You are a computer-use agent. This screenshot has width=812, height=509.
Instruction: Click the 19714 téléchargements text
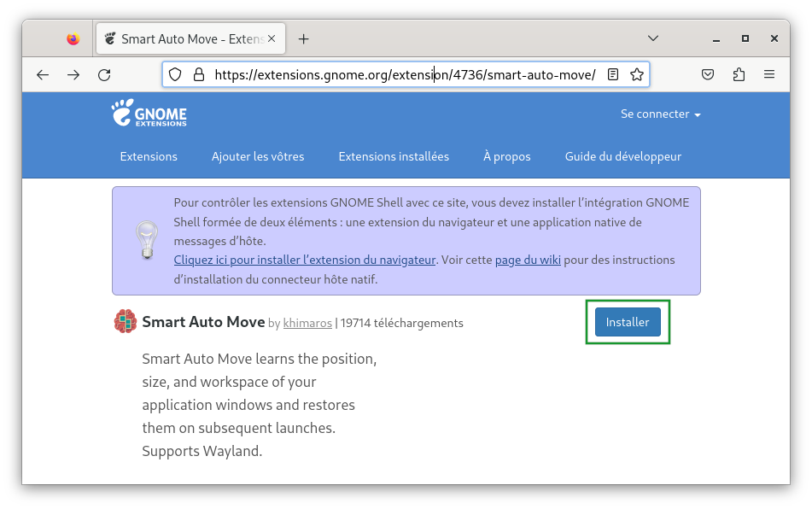402,323
